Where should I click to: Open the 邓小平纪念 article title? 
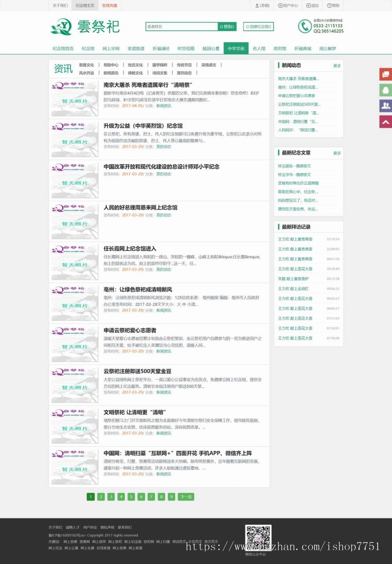(x=162, y=167)
